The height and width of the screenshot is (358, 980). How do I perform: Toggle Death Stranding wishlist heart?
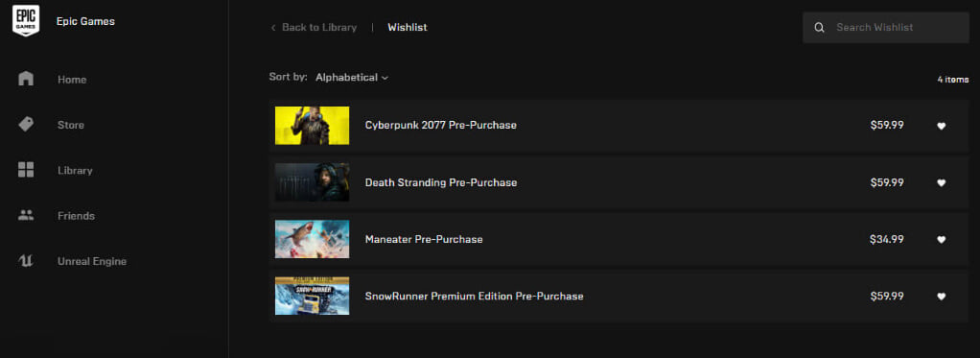point(942,182)
